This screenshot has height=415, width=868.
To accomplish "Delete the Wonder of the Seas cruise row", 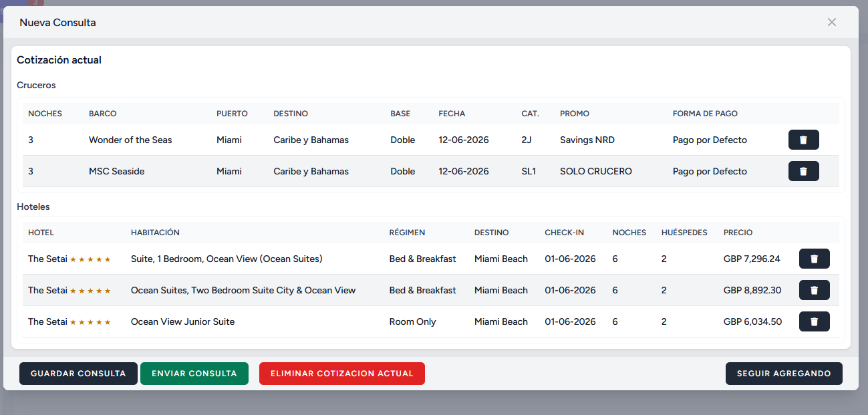I will [x=803, y=140].
